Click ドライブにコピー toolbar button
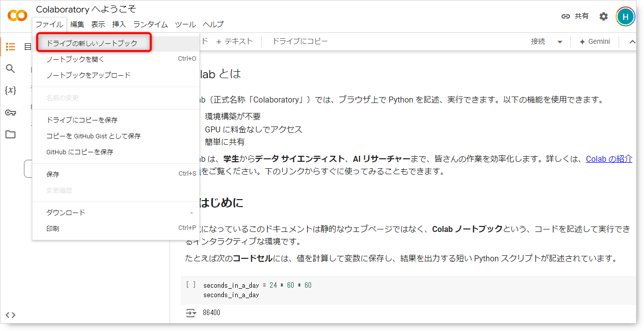 tap(300, 42)
